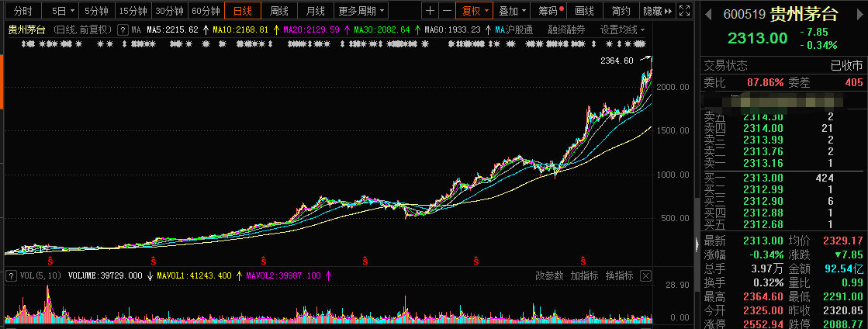Click the 2364.60 high price marker
Viewport: 868px width, 329px height.
coord(617,61)
